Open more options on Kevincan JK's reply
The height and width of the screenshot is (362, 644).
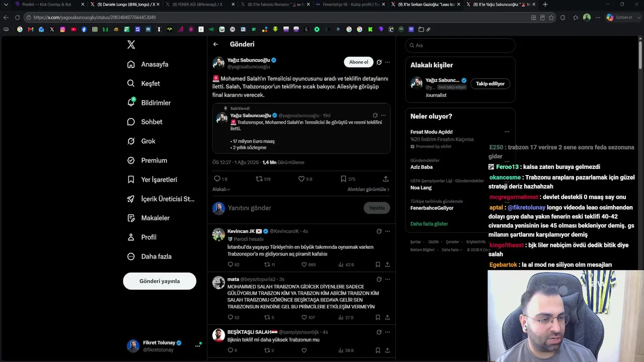387,231
